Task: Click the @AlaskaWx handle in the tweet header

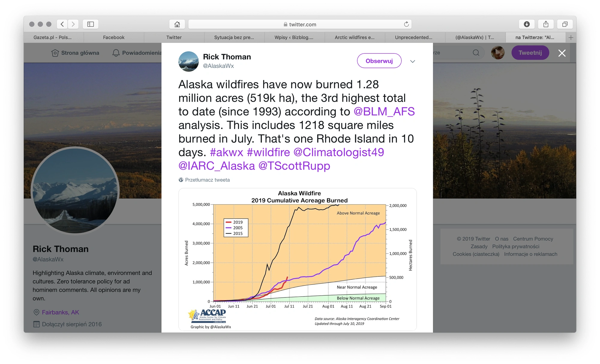Action: tap(218, 66)
